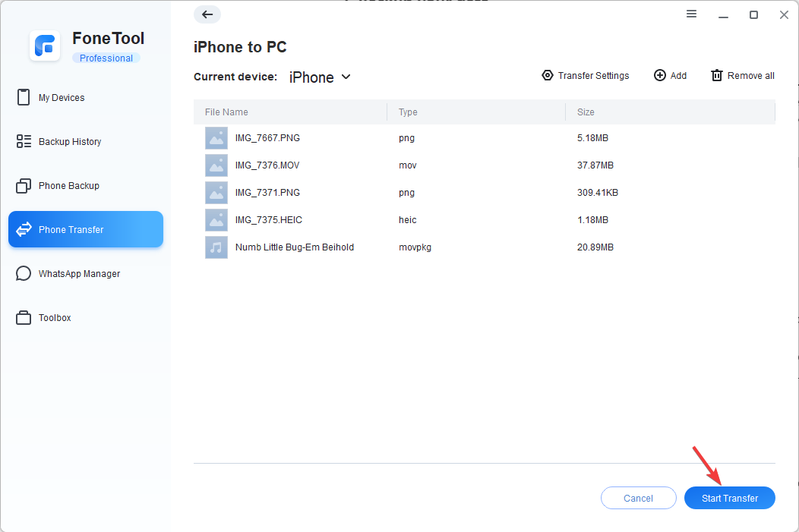799x532 pixels.
Task: Select the Numb Little Bug-Em Beihold file name
Action: (295, 247)
